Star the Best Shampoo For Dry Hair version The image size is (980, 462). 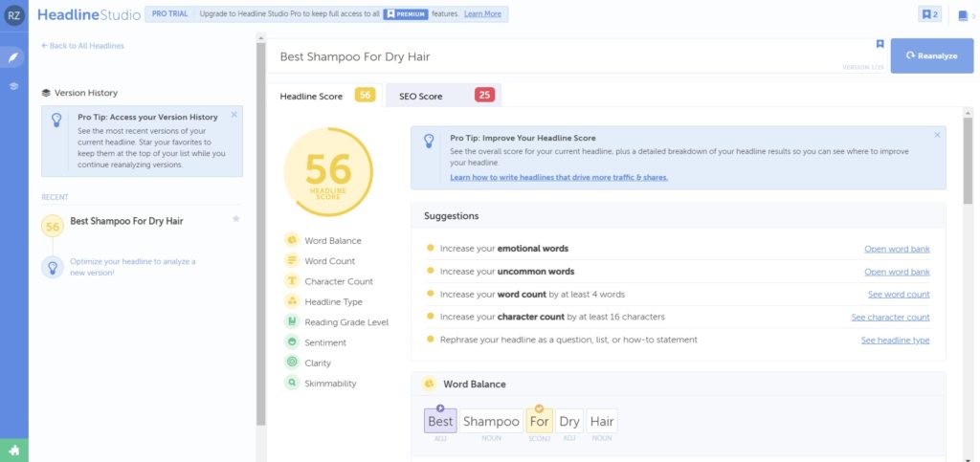click(235, 219)
